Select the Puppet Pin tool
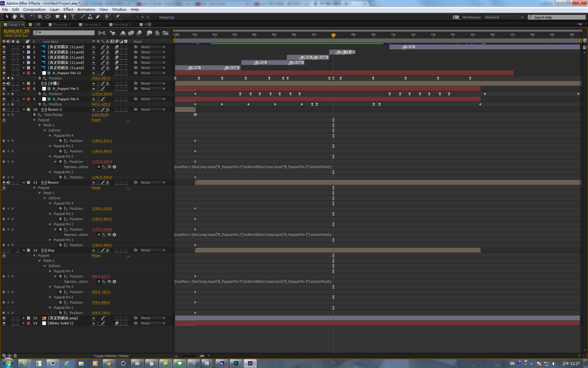The image size is (588, 368). [x=117, y=17]
